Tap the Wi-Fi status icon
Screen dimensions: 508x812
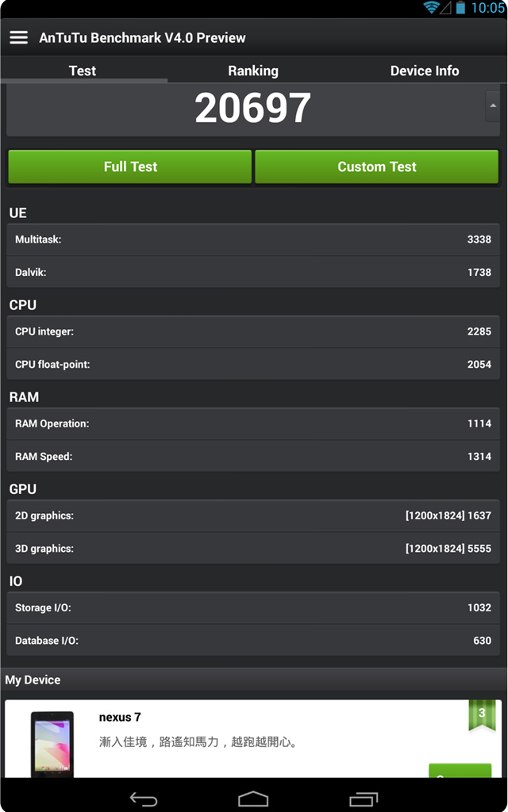click(431, 7)
